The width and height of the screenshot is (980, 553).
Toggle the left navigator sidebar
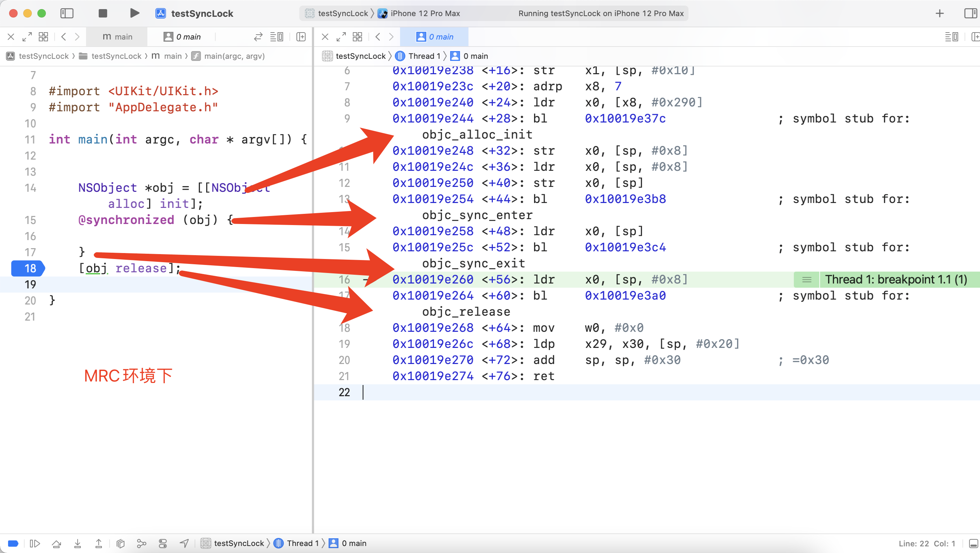(x=67, y=13)
